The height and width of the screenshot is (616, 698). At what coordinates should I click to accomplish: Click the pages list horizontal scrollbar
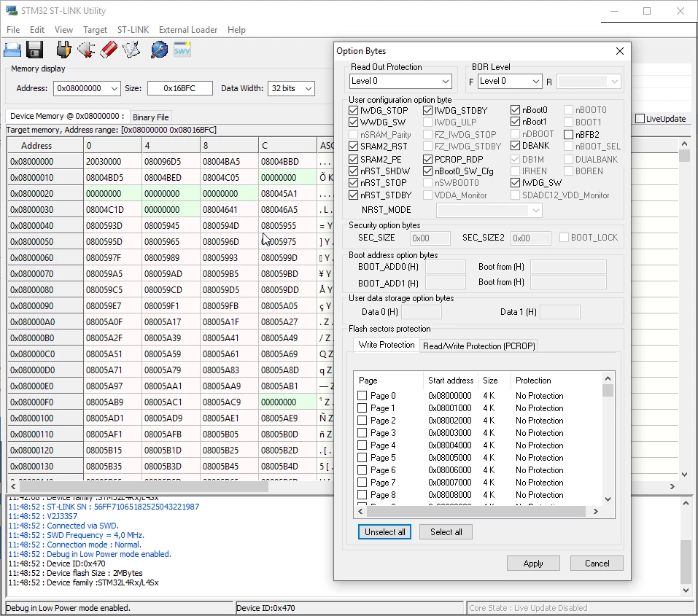(x=476, y=512)
